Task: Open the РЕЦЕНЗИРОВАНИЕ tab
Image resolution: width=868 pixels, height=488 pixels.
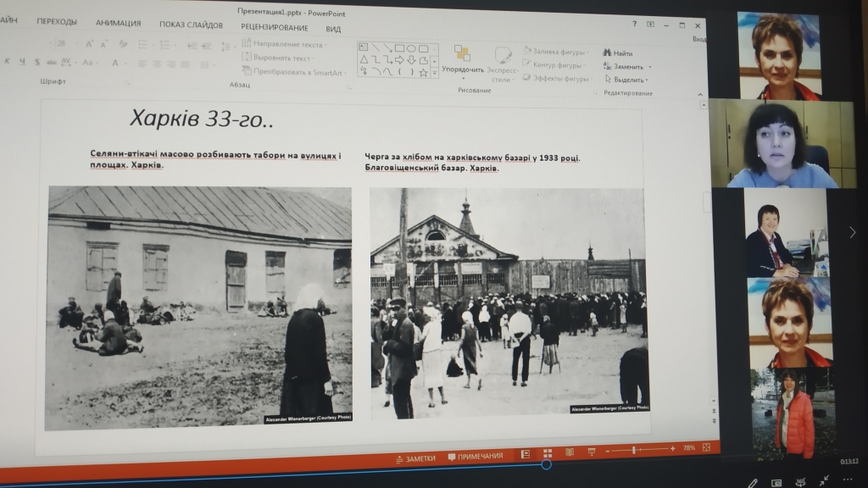Action: (x=274, y=27)
